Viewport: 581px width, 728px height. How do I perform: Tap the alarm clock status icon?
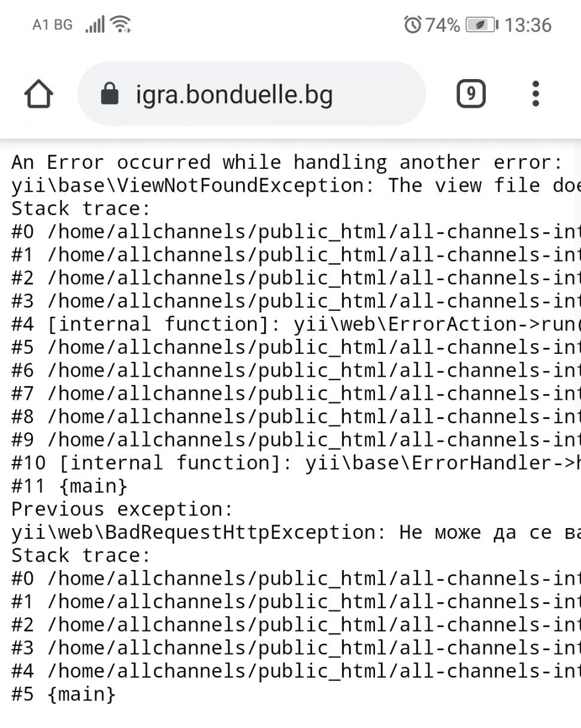point(413,25)
